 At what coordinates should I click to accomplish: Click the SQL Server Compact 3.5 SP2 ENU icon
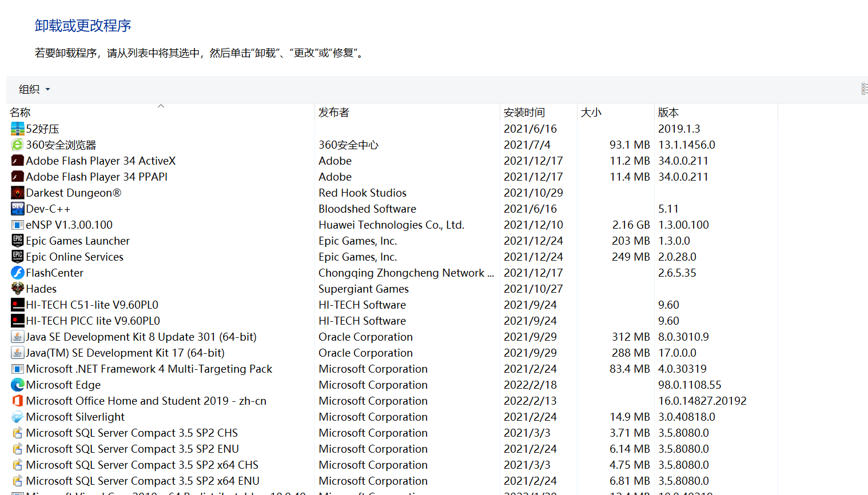(18, 449)
